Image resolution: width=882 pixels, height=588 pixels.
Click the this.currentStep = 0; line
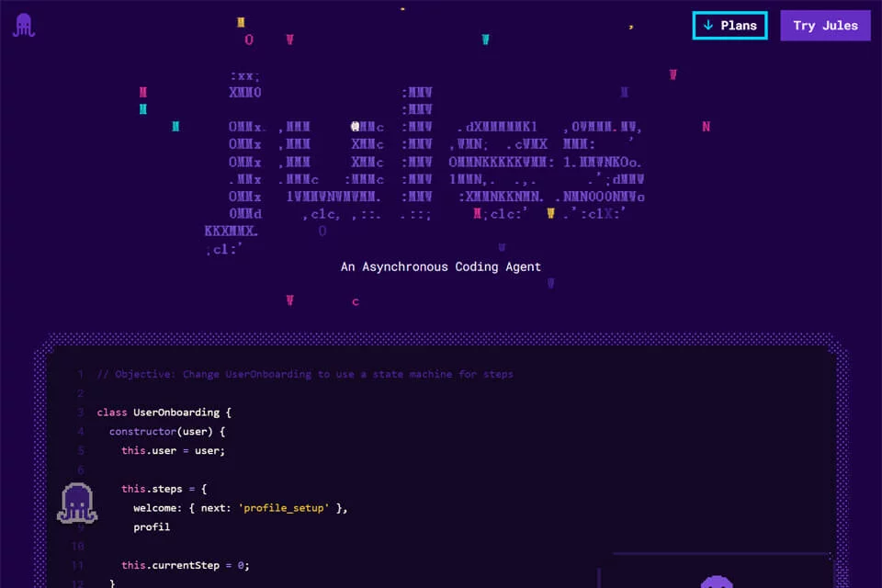[185, 566]
